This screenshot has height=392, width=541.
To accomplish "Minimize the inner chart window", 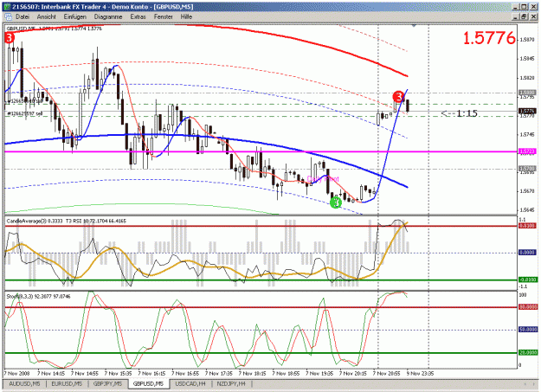I will (x=516, y=16).
